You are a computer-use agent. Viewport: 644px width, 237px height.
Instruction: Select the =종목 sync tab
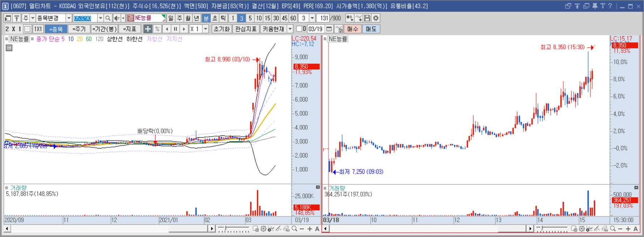click(56, 29)
